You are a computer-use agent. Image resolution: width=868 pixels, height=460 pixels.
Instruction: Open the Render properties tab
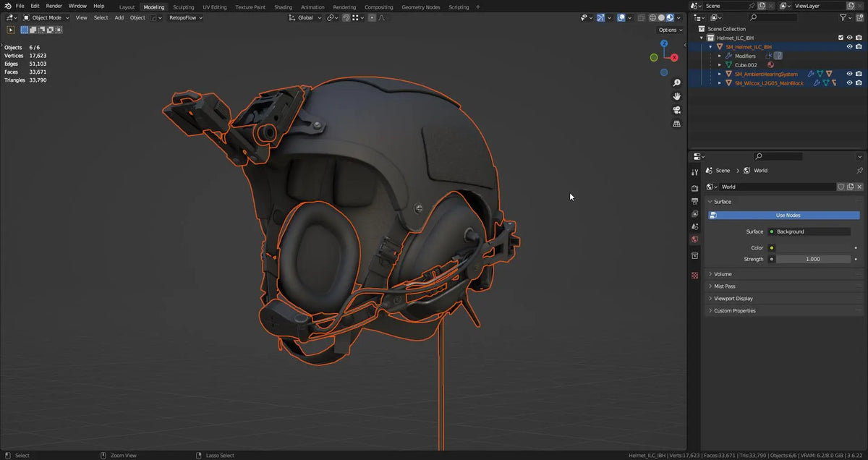click(x=695, y=188)
